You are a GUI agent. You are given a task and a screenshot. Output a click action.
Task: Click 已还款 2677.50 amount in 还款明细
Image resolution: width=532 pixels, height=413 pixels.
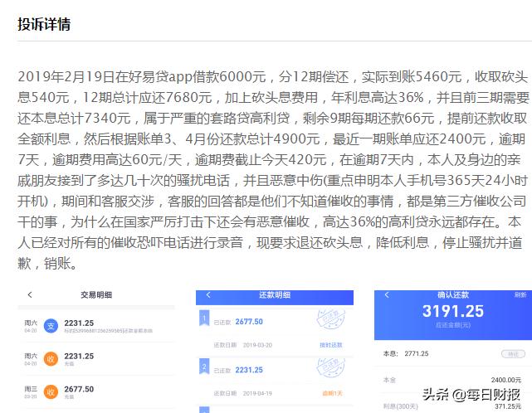tap(249, 322)
